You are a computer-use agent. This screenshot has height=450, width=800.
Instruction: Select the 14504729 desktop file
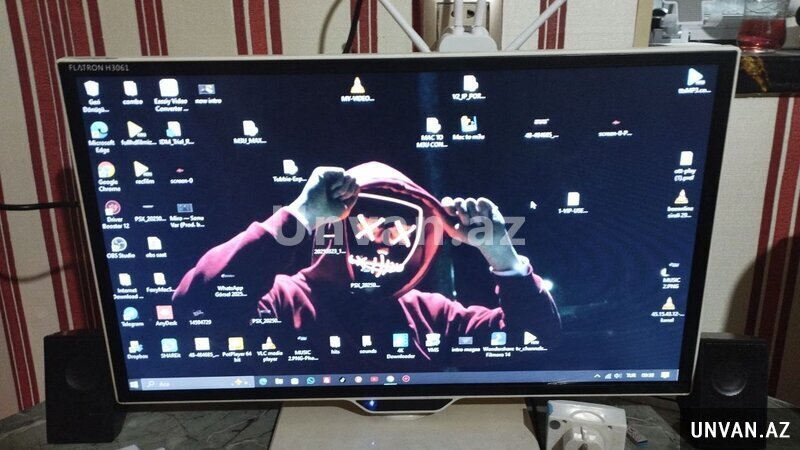(x=199, y=317)
